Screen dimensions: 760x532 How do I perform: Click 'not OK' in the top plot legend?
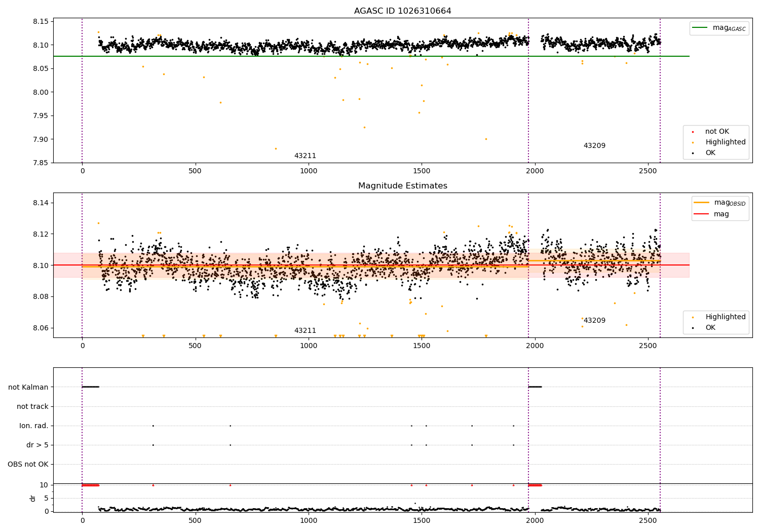(717, 132)
